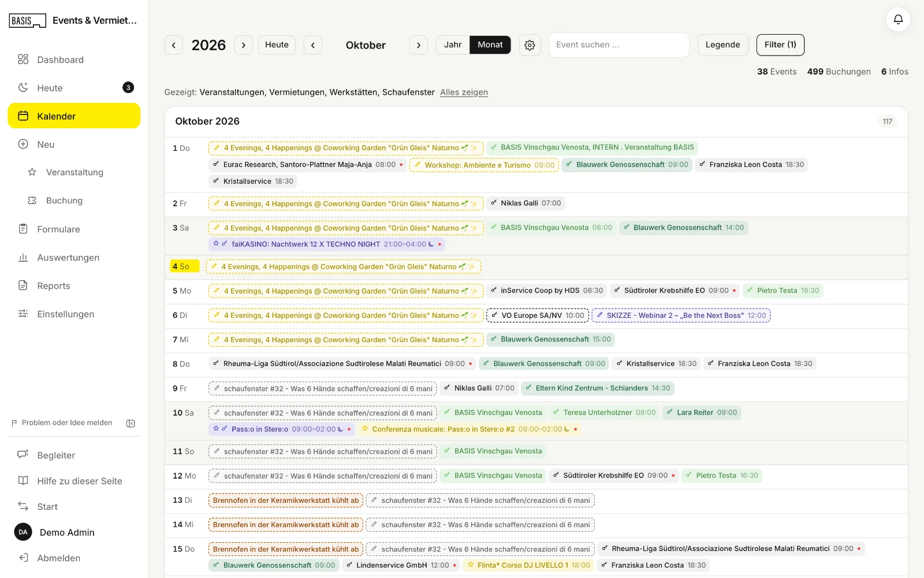
Task: Select day 4 So highlighted date
Action: (x=185, y=266)
